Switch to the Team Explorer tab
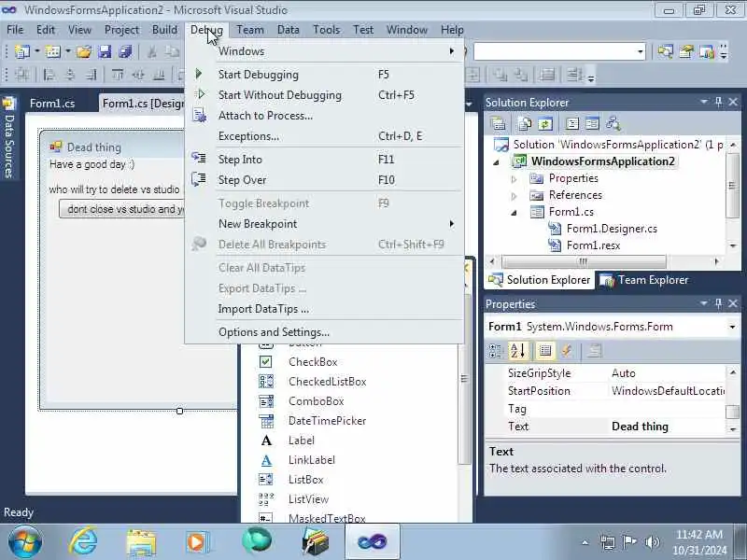The image size is (747, 560). pos(644,280)
